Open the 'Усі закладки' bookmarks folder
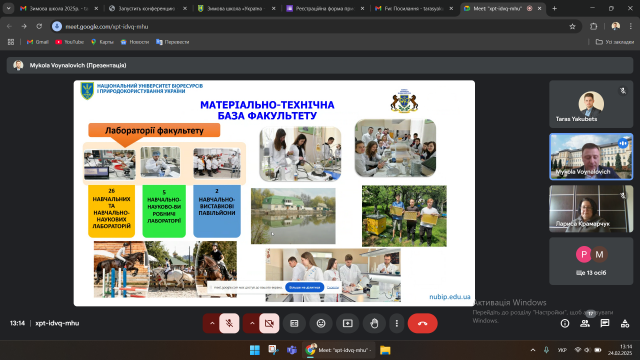Image resolution: width=640 pixels, height=360 pixels. [x=614, y=42]
